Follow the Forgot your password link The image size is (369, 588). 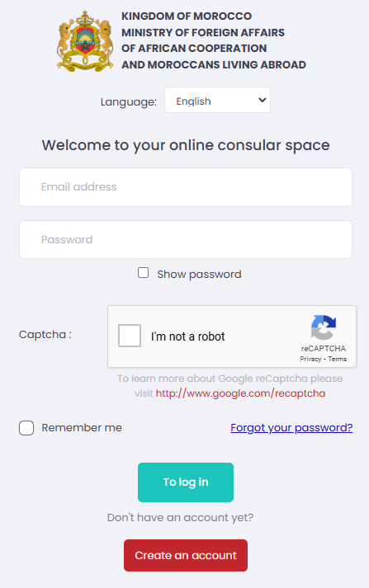click(291, 428)
